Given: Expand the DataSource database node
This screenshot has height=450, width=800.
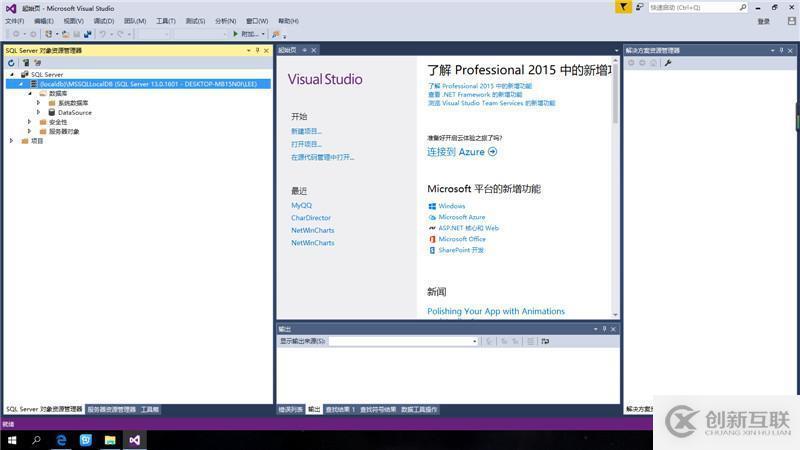Looking at the screenshot, I should point(39,112).
